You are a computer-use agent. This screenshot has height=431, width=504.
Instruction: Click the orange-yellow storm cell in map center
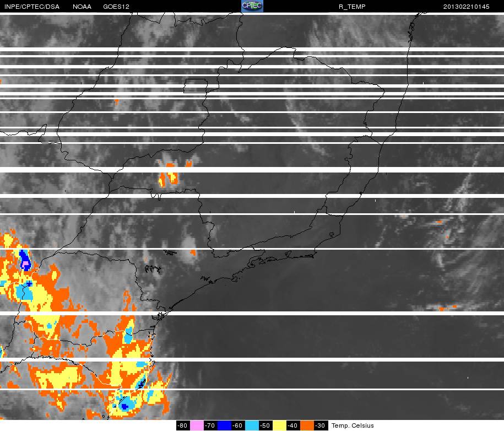[169, 175]
